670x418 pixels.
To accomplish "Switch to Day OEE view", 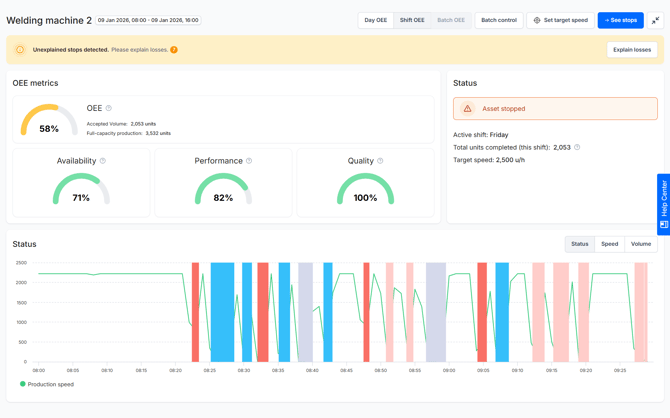I will [x=375, y=20].
